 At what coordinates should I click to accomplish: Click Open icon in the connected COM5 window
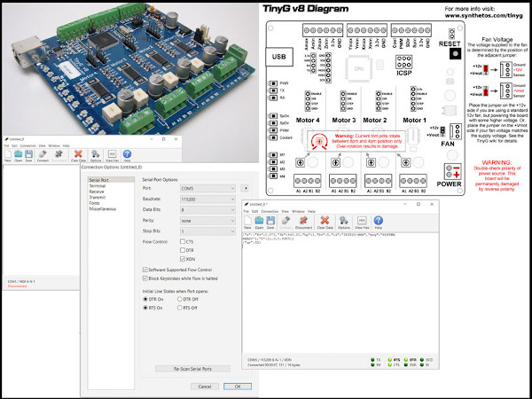tap(259, 223)
